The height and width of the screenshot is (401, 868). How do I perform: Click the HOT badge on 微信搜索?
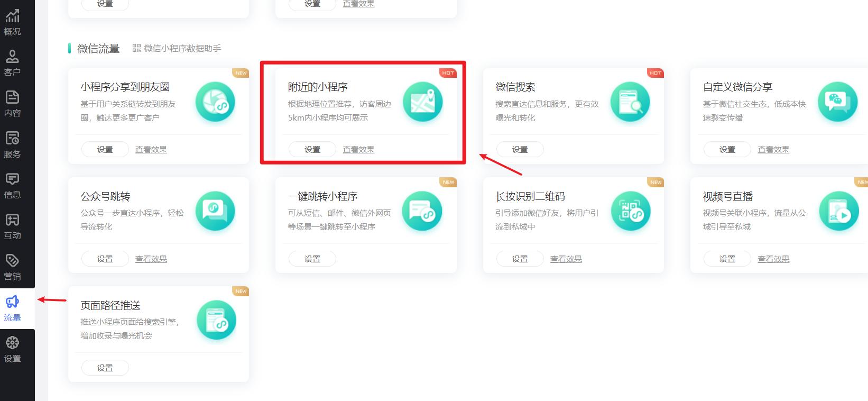click(655, 73)
